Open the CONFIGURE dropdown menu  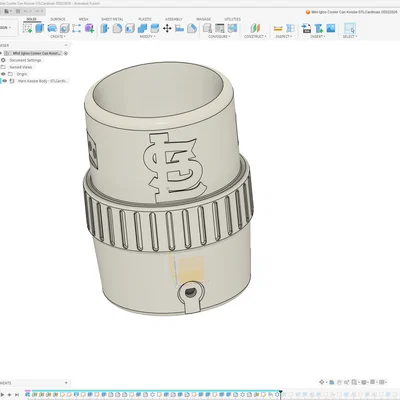pos(219,36)
